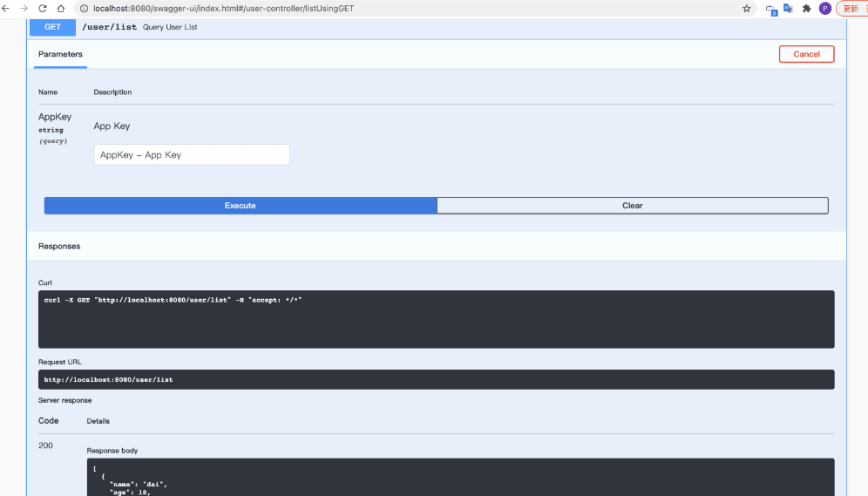Click the browser back arrow
Screen dimensions: 868x496
6,8
